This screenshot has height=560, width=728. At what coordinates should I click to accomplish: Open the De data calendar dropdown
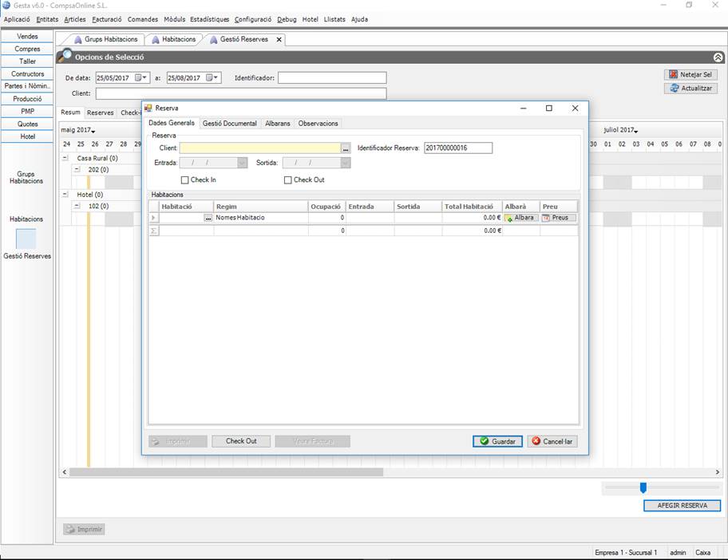click(141, 78)
